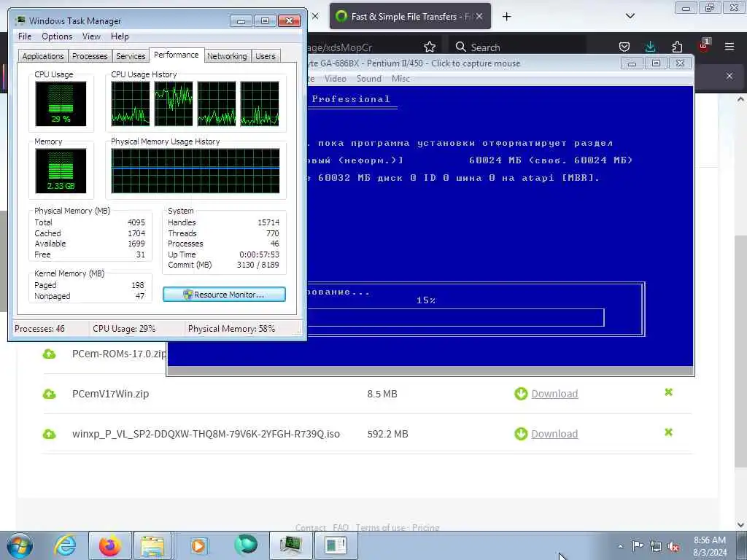Image resolution: width=747 pixels, height=560 pixels.
Task: Select the Performance tab
Action: [177, 55]
